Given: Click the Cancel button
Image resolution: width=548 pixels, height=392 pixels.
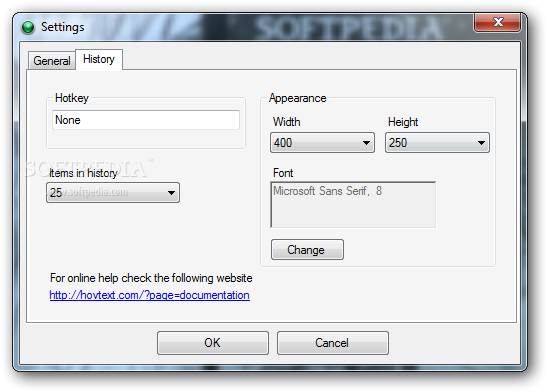Looking at the screenshot, I should [x=333, y=343].
